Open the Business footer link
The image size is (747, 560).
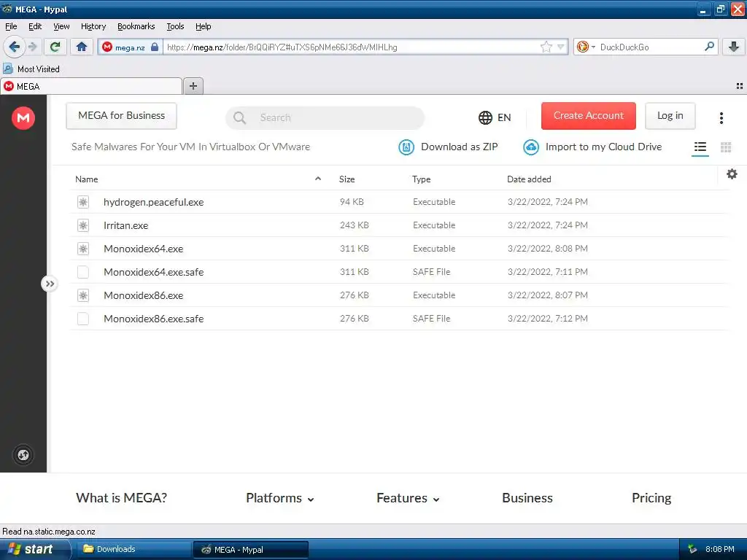[527, 498]
